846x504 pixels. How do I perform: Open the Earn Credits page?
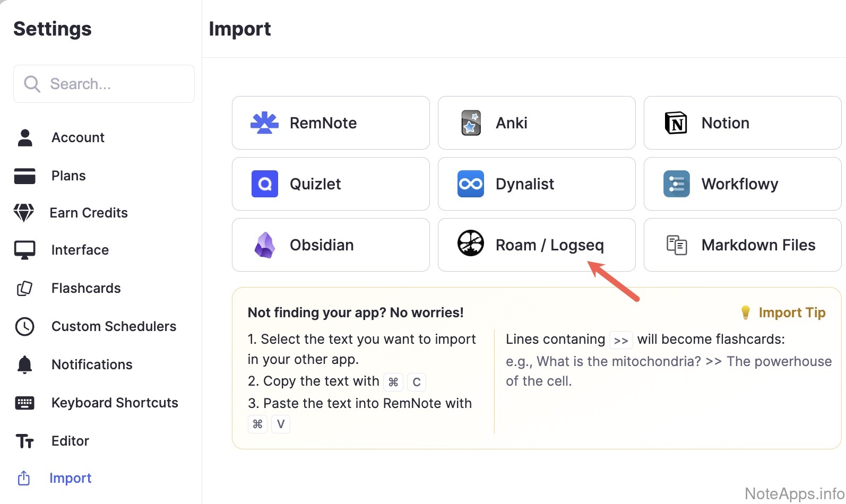pyautogui.click(x=89, y=213)
